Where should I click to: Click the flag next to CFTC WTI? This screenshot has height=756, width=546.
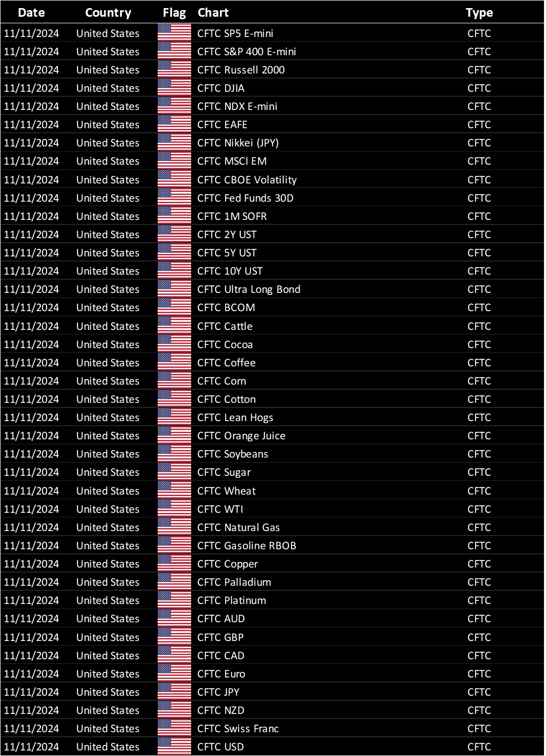(174, 509)
